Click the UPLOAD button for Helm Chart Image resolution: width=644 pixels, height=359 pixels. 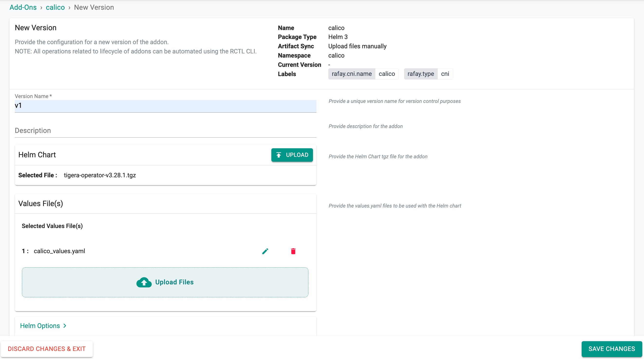(292, 155)
